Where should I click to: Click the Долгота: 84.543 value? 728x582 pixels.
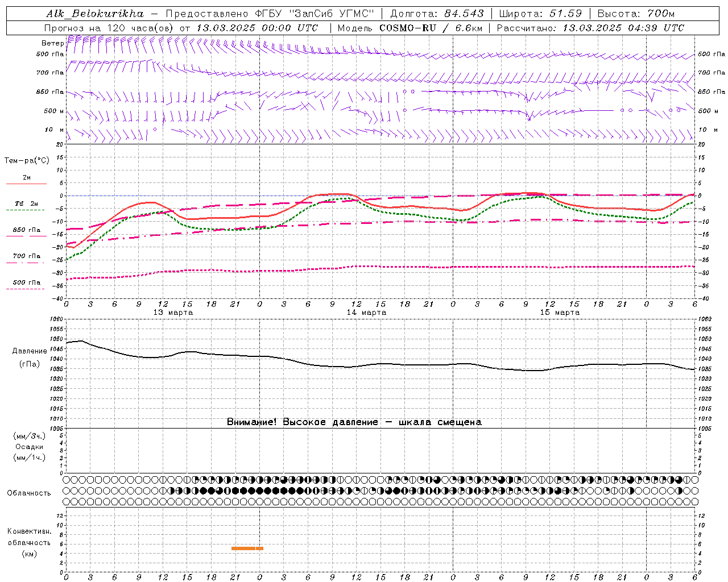(x=437, y=14)
